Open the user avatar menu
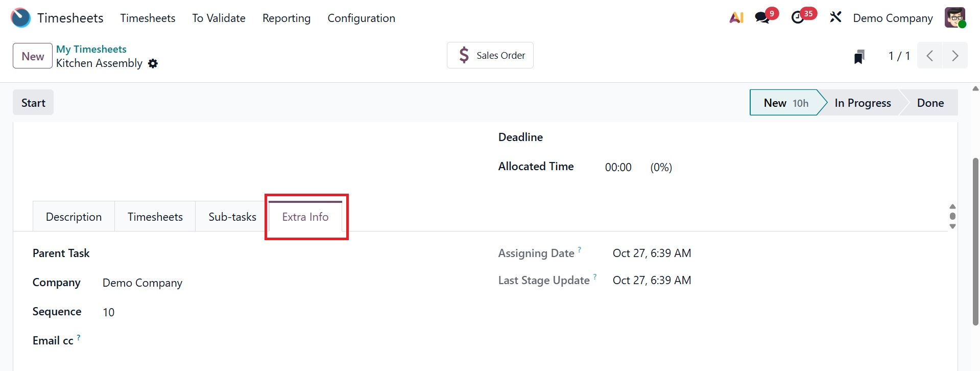 tap(954, 18)
